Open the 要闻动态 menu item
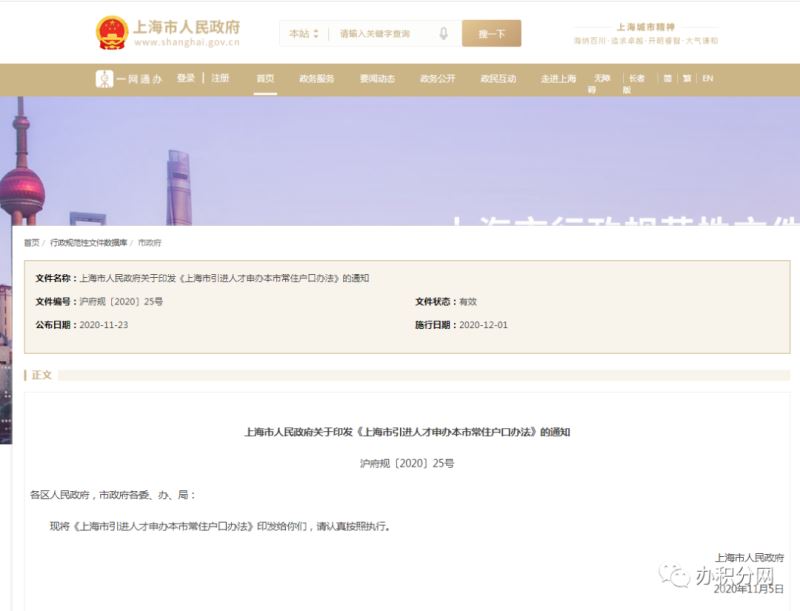This screenshot has height=611, width=800. 377,78
